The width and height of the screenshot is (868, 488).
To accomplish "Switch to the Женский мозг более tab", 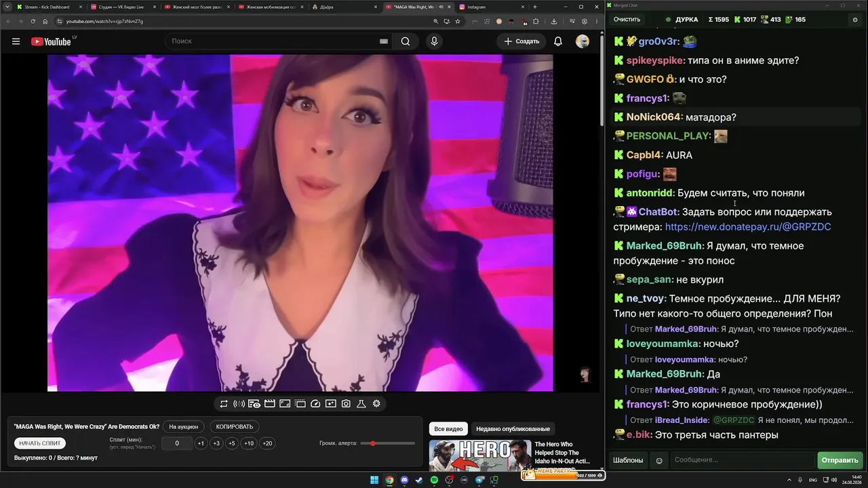I will pyautogui.click(x=197, y=7).
